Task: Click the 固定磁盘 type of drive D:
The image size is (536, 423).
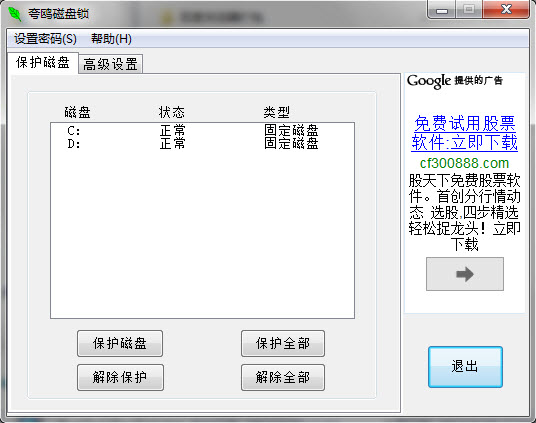Action: pyautogui.click(x=291, y=143)
